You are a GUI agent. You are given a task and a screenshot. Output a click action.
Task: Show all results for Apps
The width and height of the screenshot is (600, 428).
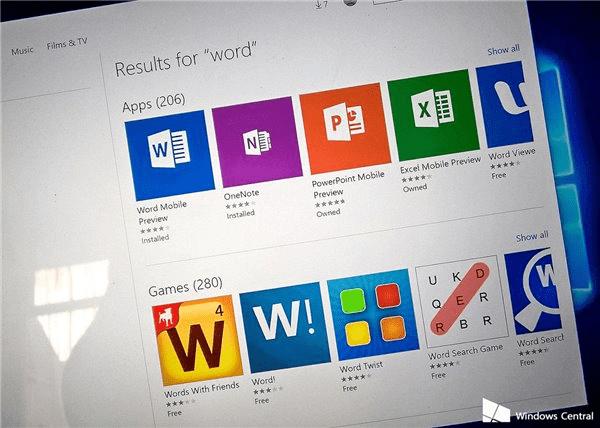click(504, 50)
